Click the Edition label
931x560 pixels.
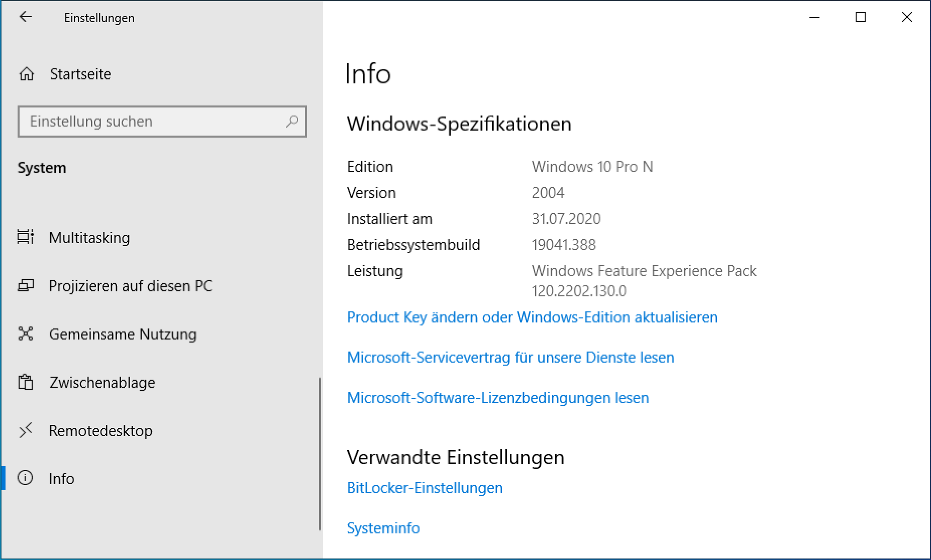370,166
